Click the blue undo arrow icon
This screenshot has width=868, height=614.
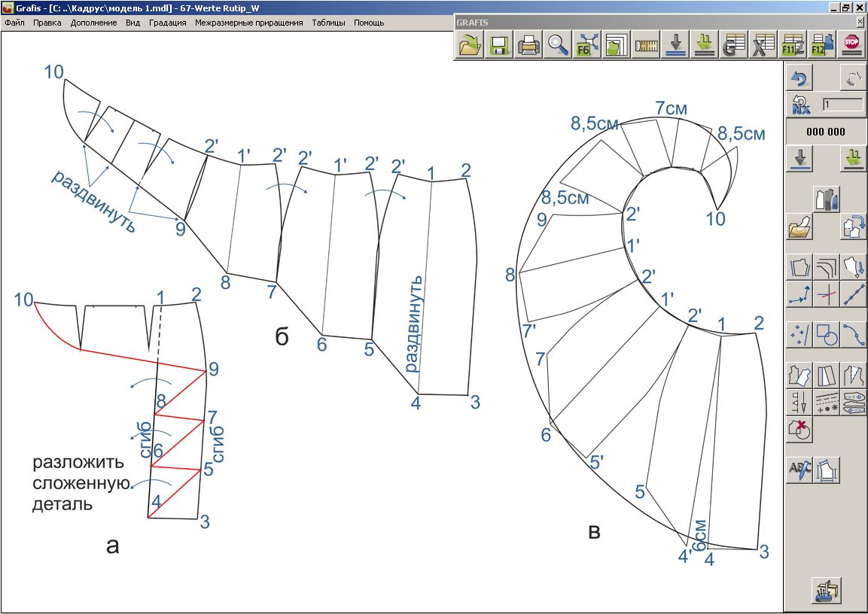coord(800,78)
